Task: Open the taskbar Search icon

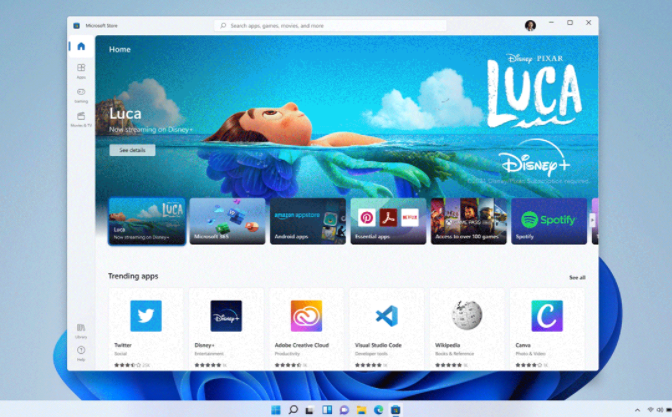Action: tap(293, 410)
